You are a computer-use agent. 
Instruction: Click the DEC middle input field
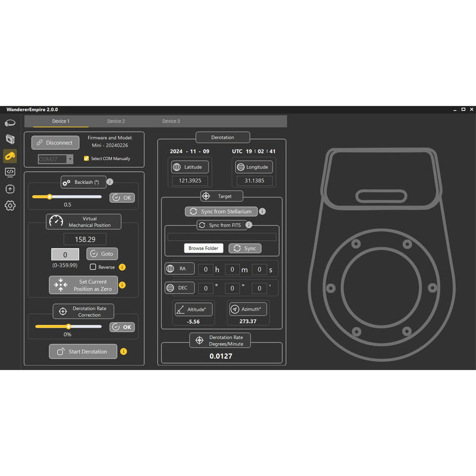tap(232, 288)
